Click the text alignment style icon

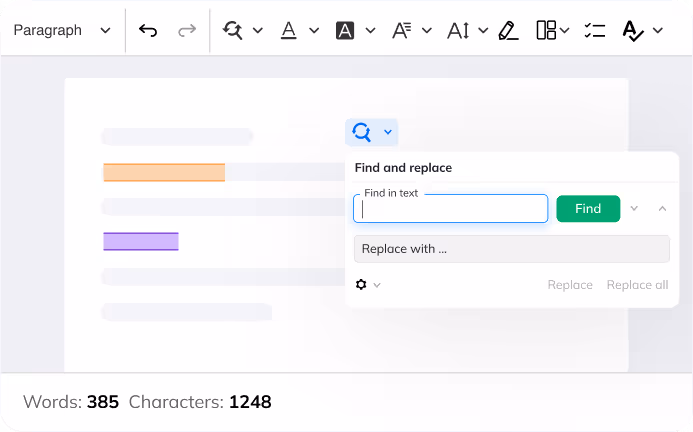point(401,30)
